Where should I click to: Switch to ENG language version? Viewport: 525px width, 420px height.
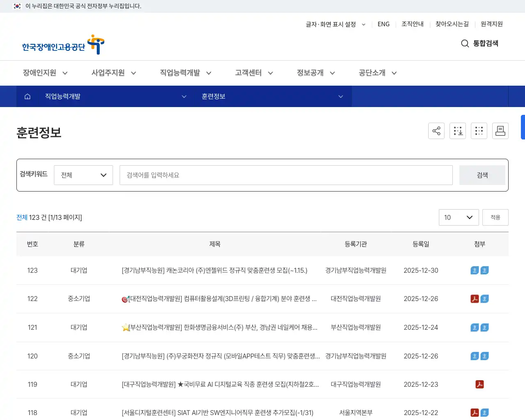[383, 24]
